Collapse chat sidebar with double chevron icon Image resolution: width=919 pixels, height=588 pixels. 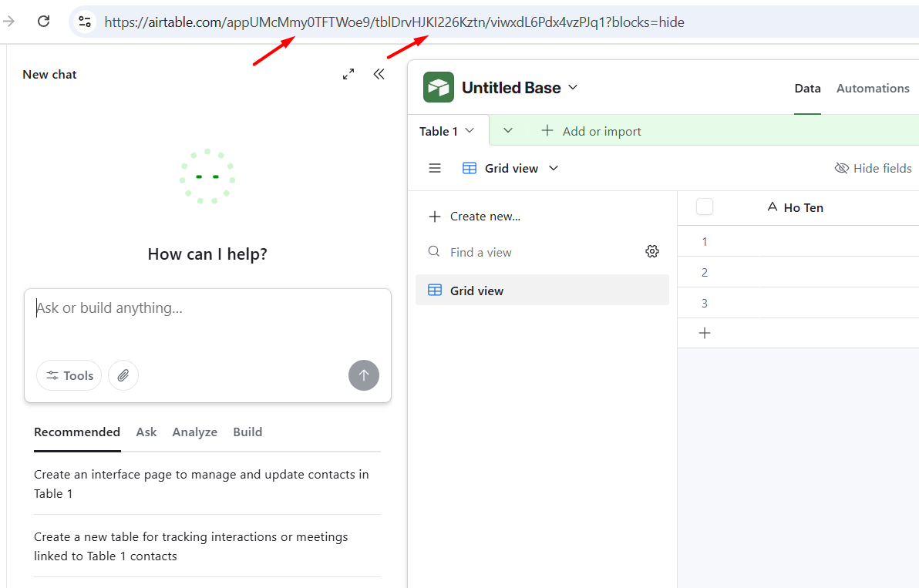379,73
